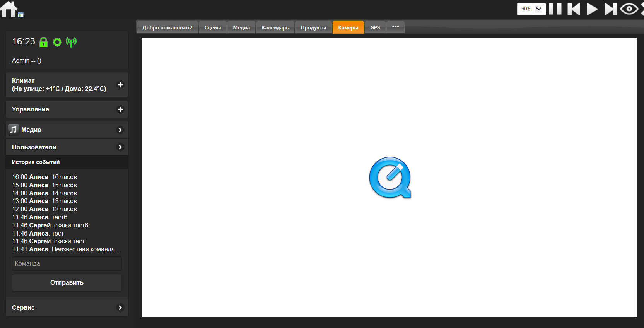The image size is (644, 328).
Task: Click the Отправить button
Action: click(67, 283)
